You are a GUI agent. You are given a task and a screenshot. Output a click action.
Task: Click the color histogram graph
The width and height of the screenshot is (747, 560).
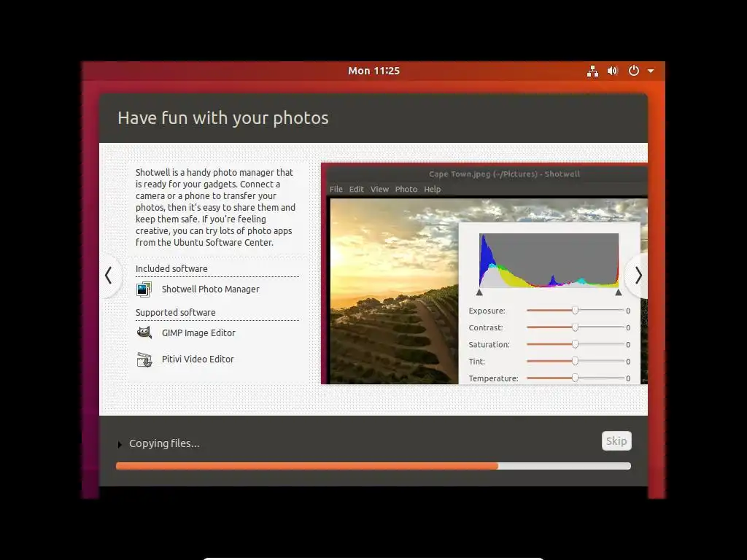click(x=549, y=260)
